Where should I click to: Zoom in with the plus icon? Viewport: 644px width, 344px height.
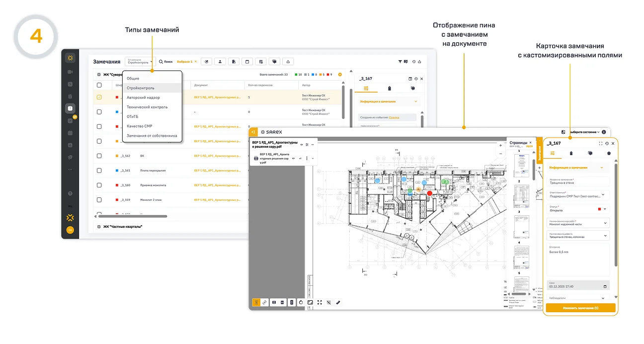(x=500, y=146)
